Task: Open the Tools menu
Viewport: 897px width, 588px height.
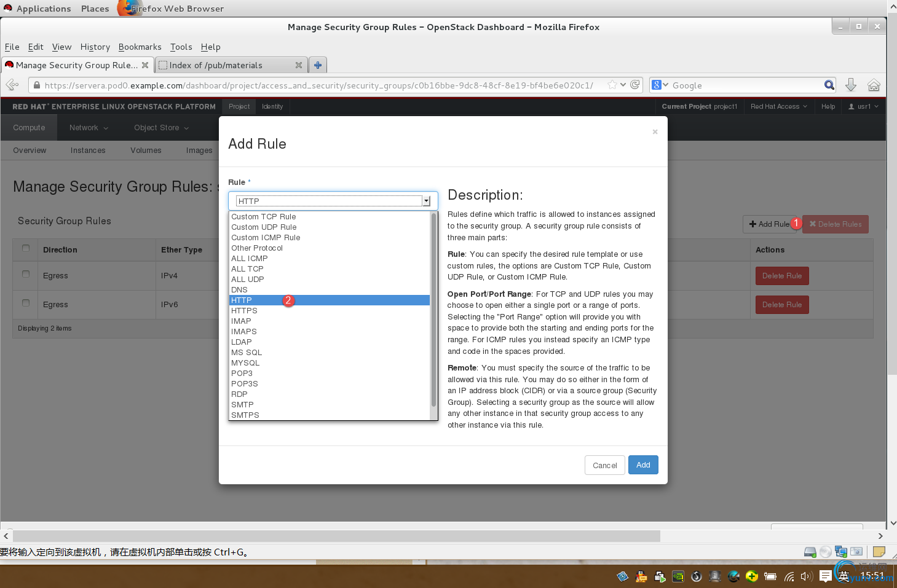Action: pyautogui.click(x=181, y=47)
